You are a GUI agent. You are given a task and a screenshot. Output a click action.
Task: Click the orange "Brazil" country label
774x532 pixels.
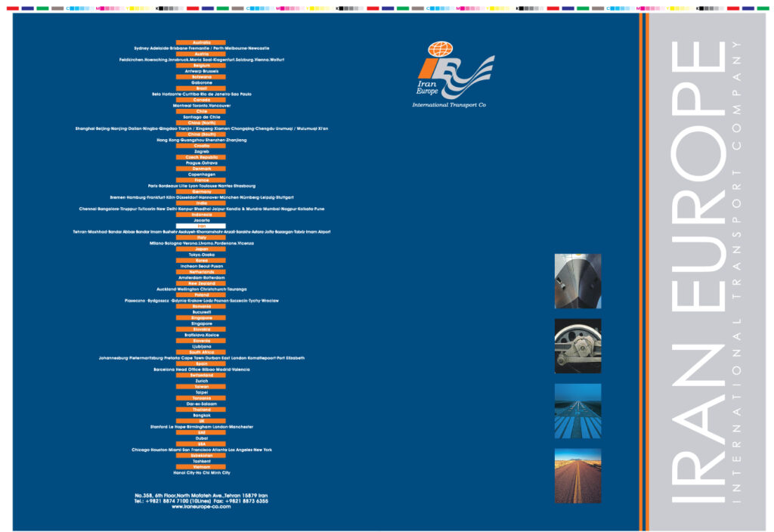click(201, 88)
